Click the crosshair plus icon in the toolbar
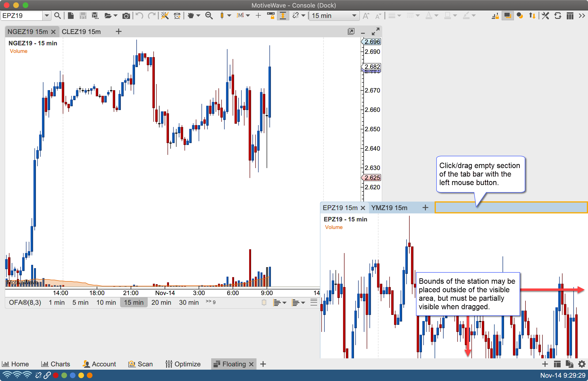Viewport: 588px width, 381px height. [x=258, y=16]
